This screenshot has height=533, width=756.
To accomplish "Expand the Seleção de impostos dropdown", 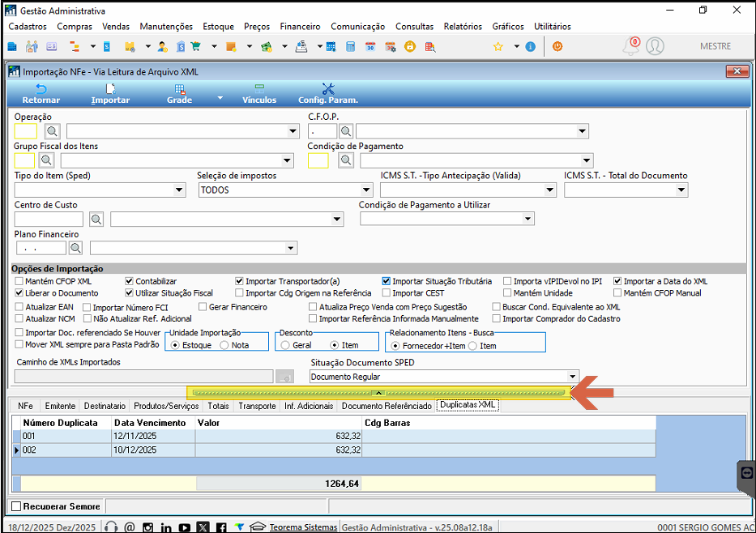I will [x=366, y=190].
